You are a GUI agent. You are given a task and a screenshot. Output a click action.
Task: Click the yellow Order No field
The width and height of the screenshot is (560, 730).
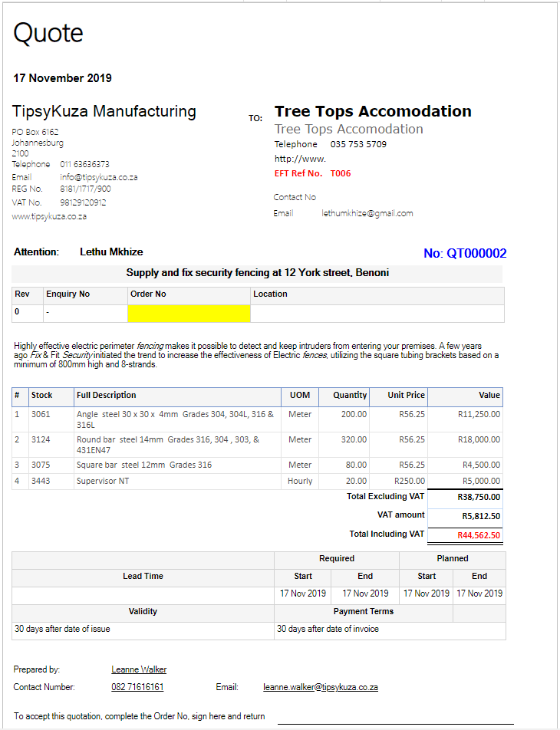point(189,314)
